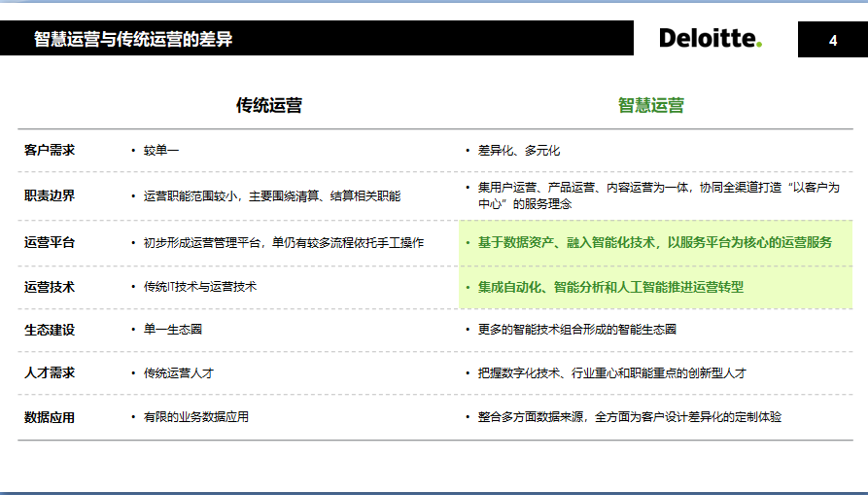
Task: Click the green 智慧运营 column header
Action: [x=651, y=105]
